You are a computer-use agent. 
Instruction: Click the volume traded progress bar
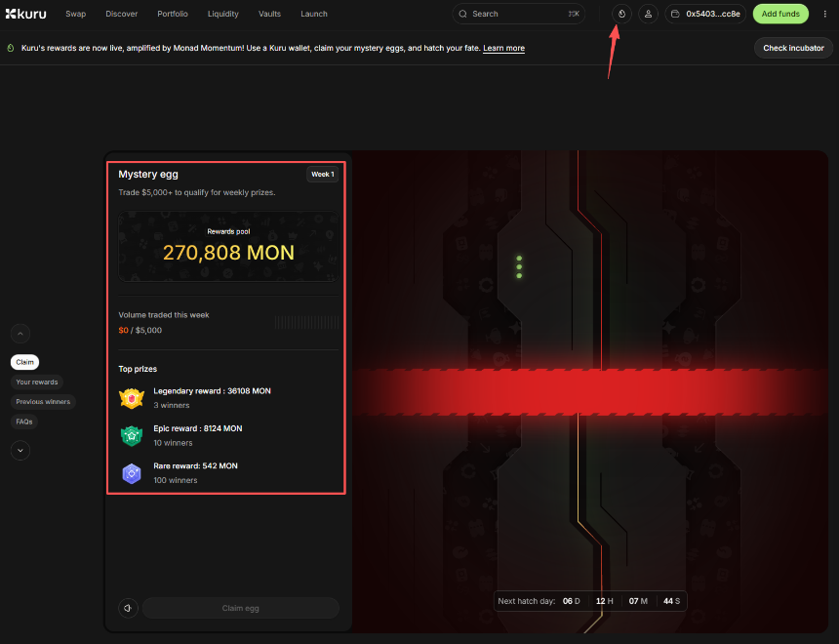306,322
